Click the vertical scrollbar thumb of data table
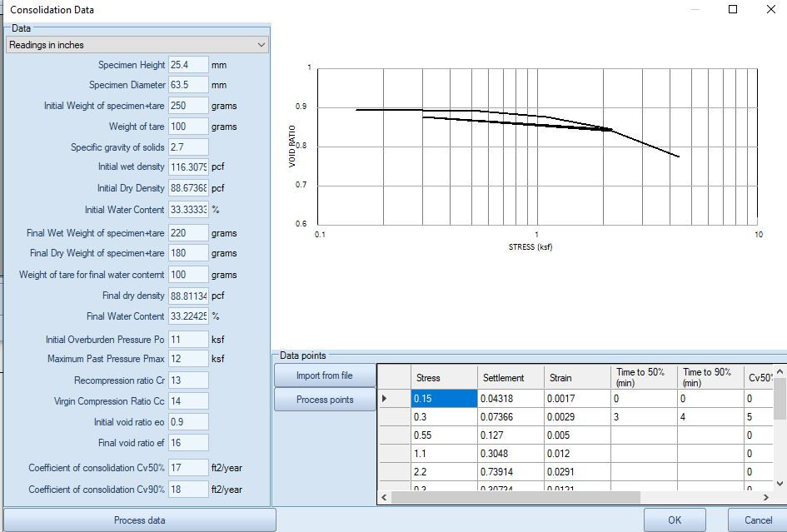This screenshot has height=532, width=787. tap(780, 399)
